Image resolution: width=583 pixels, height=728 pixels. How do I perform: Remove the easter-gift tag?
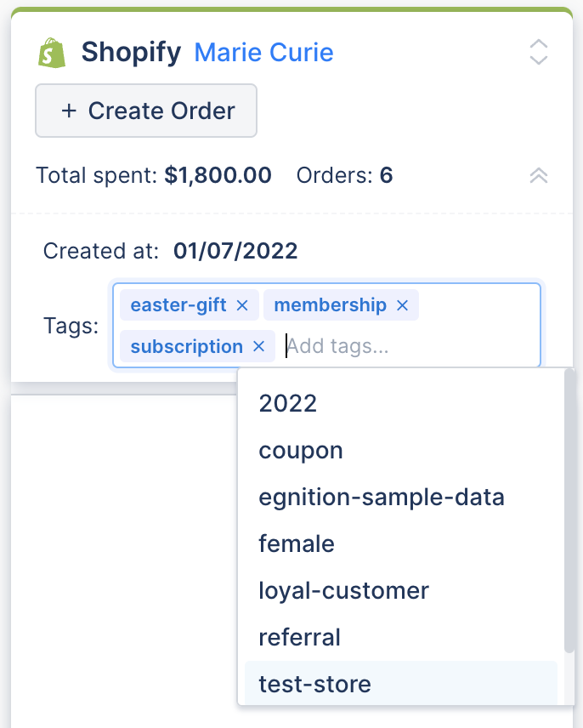pos(242,305)
